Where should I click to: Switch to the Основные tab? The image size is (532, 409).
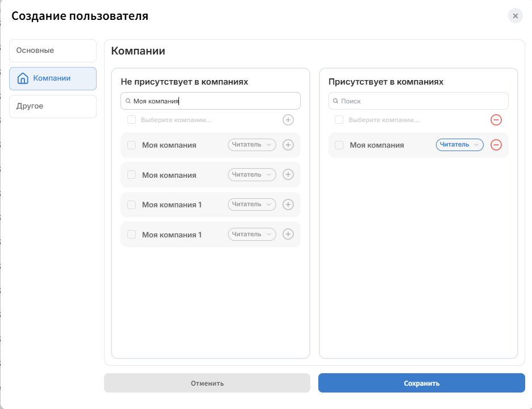click(53, 51)
